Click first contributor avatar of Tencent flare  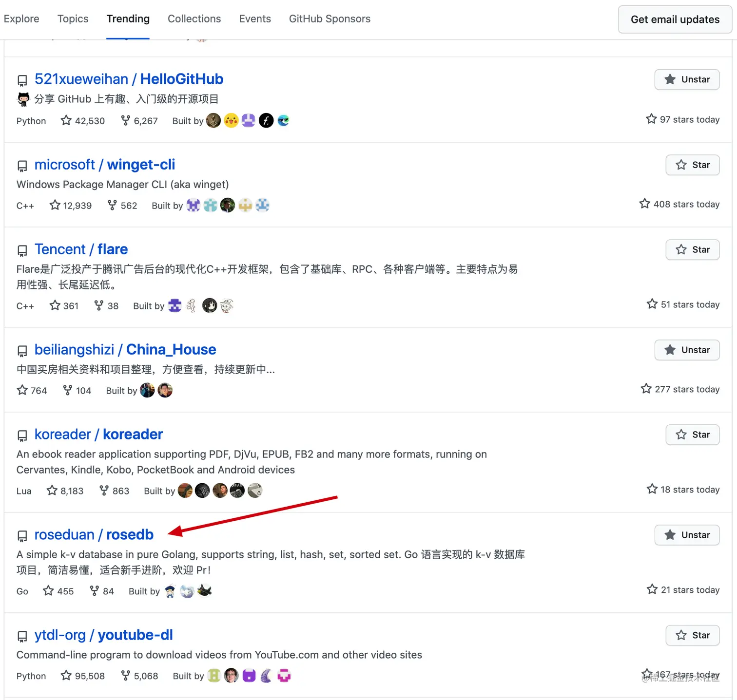[175, 305]
